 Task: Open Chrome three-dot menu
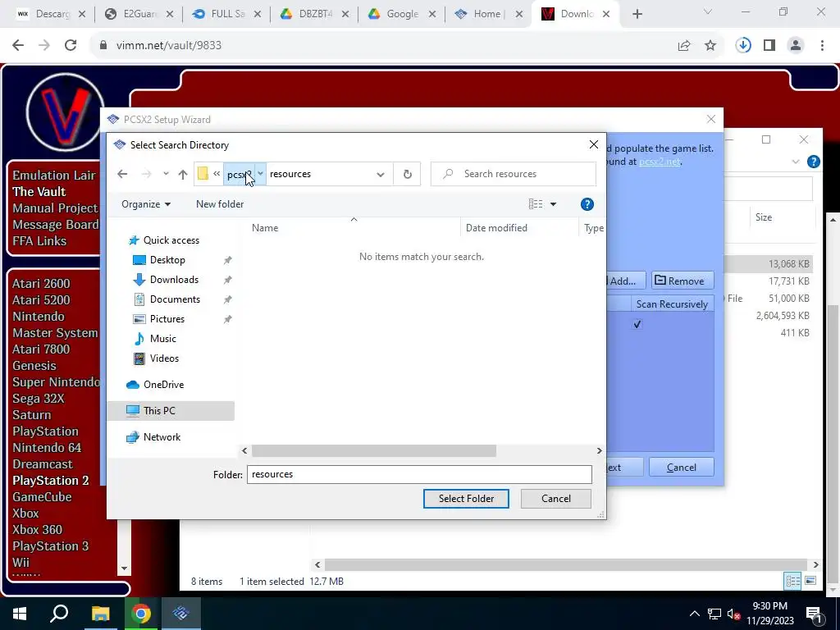click(x=822, y=46)
